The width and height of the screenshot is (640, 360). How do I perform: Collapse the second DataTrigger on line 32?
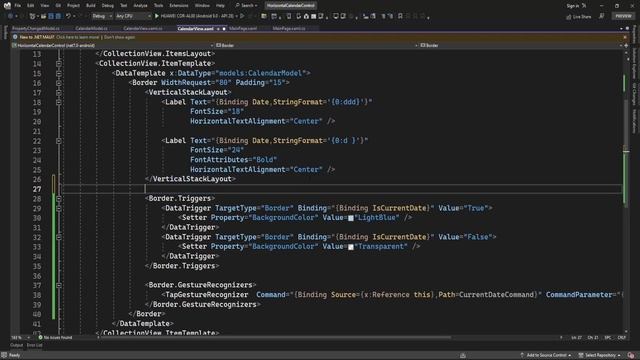pos(59,237)
